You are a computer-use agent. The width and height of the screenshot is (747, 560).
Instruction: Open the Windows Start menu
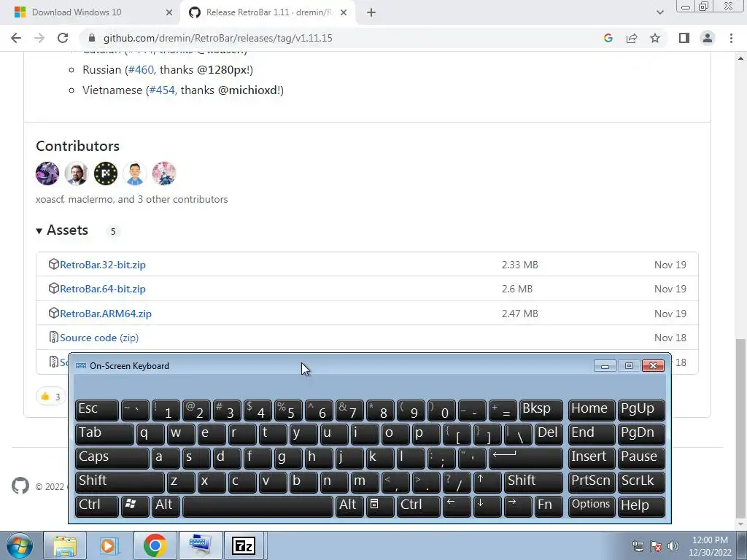pyautogui.click(x=20, y=545)
